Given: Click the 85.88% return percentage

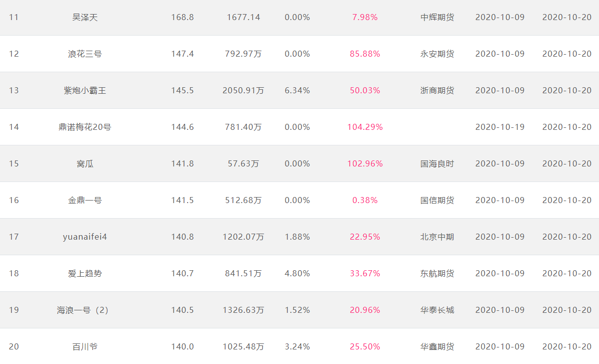Looking at the screenshot, I should point(365,54).
